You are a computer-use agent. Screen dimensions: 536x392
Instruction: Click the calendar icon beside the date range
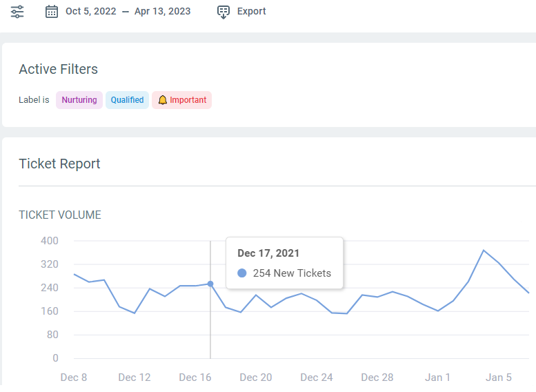click(x=52, y=12)
